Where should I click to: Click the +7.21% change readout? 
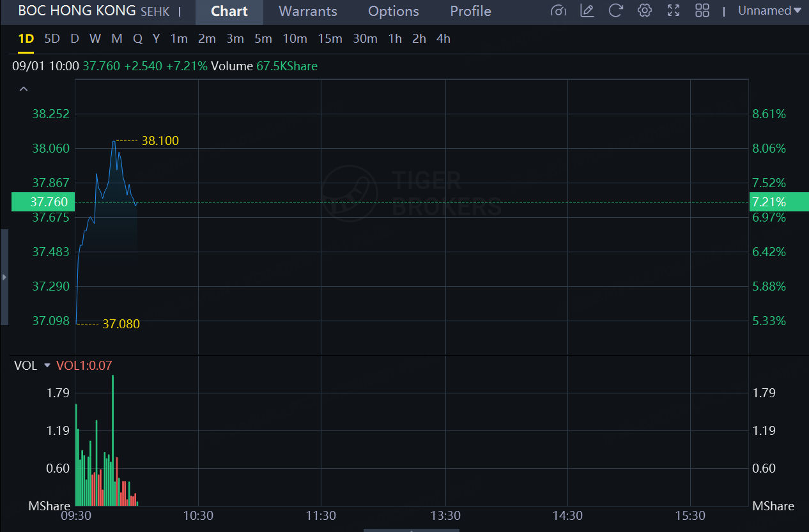pos(187,66)
